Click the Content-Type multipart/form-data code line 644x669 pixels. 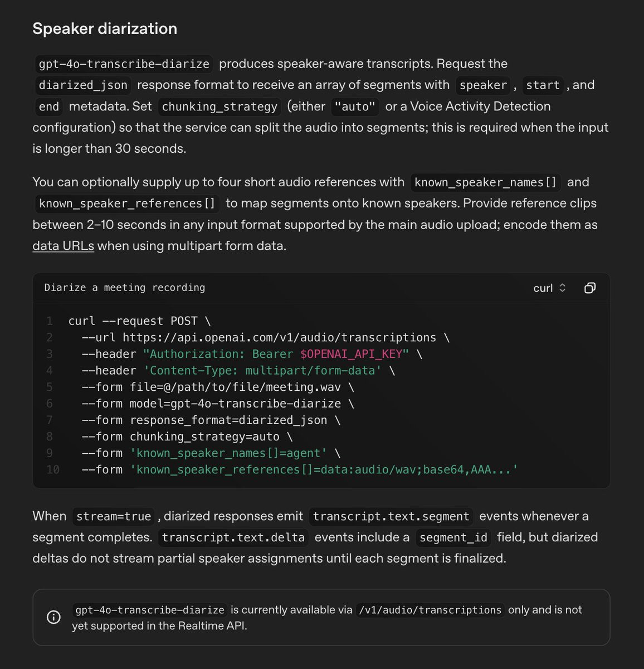pos(238,371)
